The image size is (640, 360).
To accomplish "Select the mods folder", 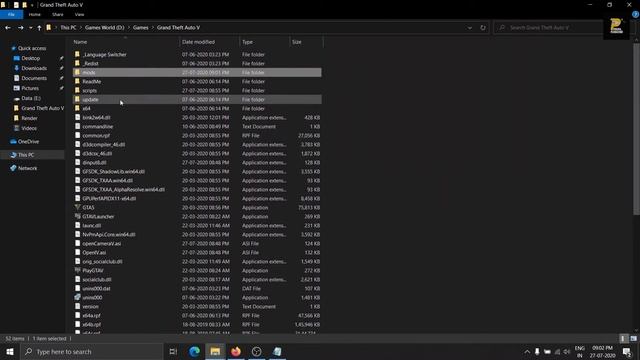I will 197,72.
